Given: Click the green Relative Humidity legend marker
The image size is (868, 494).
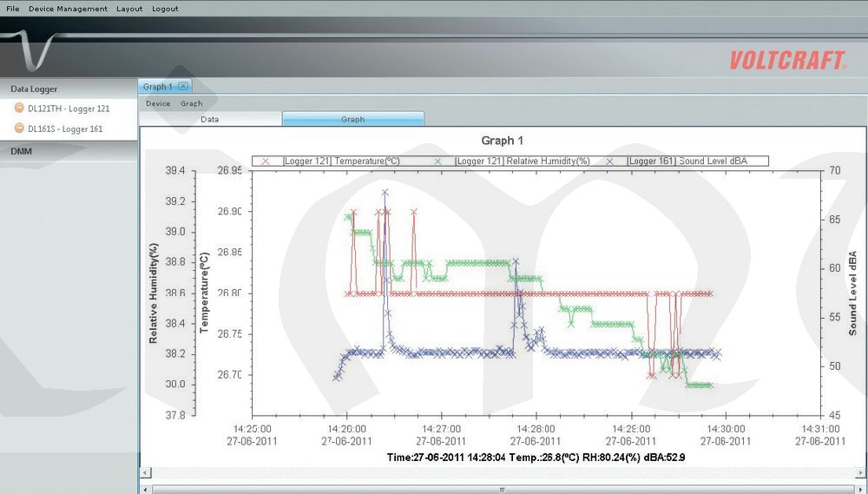Looking at the screenshot, I should [x=437, y=161].
